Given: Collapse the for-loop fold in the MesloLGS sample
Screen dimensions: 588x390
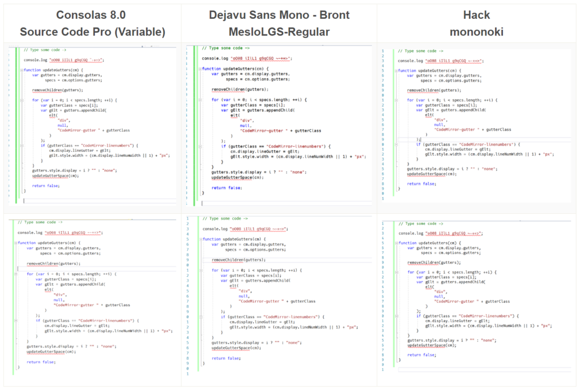Looking at the screenshot, I should click(200, 271).
